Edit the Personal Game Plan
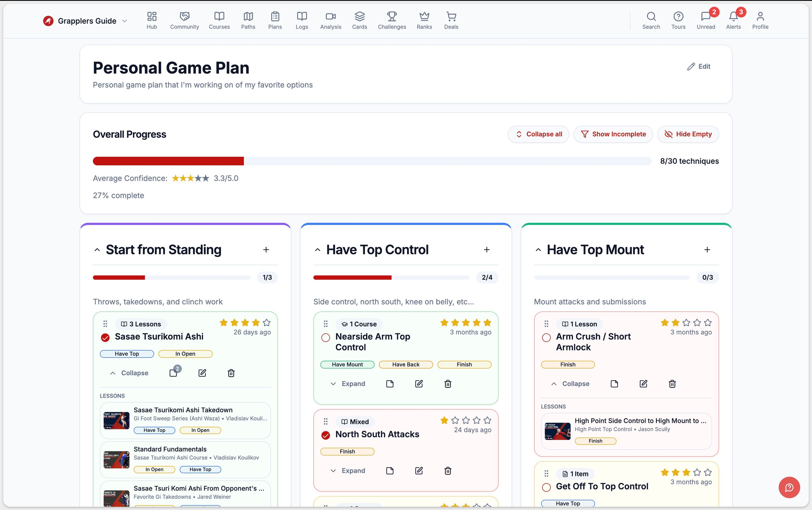Viewport: 812px width, 510px height. point(698,66)
